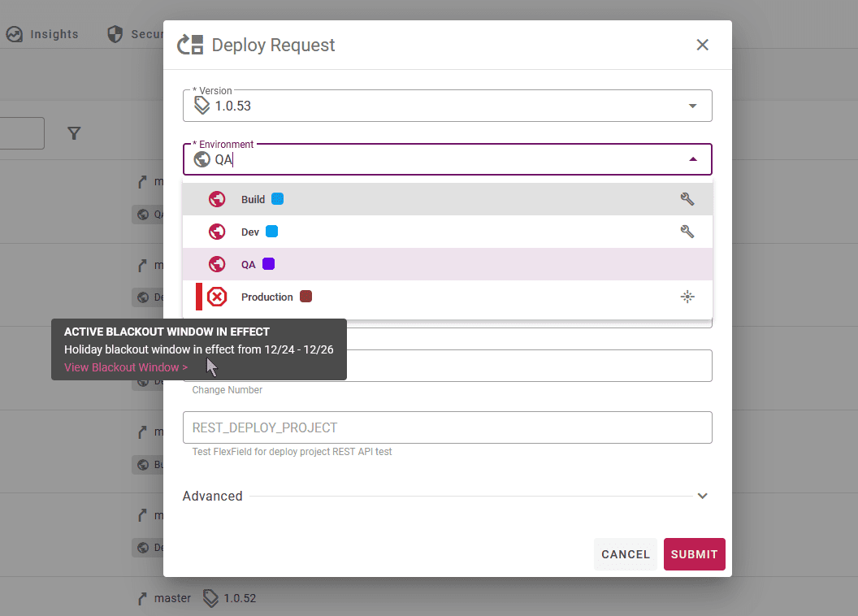This screenshot has width=858, height=616.
Task: Click the REST_DEPLOY_PROJECT input field
Action: [x=448, y=427]
